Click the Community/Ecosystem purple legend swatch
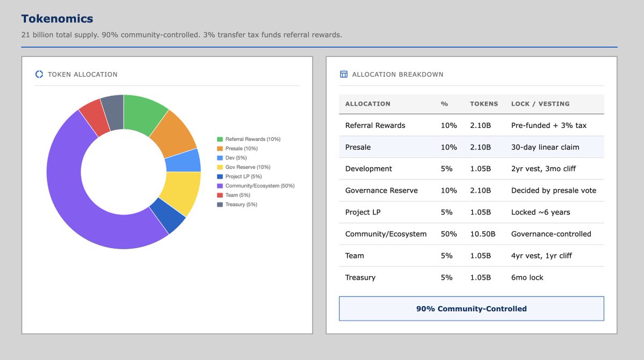The image size is (644, 360). point(220,186)
